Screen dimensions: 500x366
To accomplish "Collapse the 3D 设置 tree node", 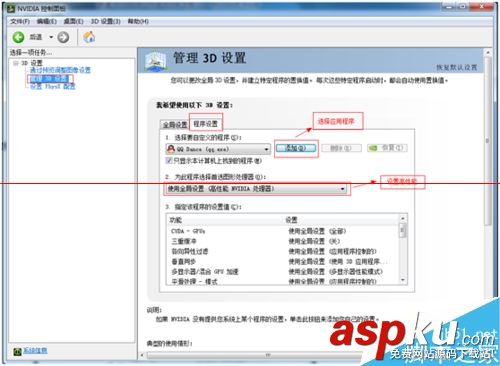I will [x=16, y=63].
